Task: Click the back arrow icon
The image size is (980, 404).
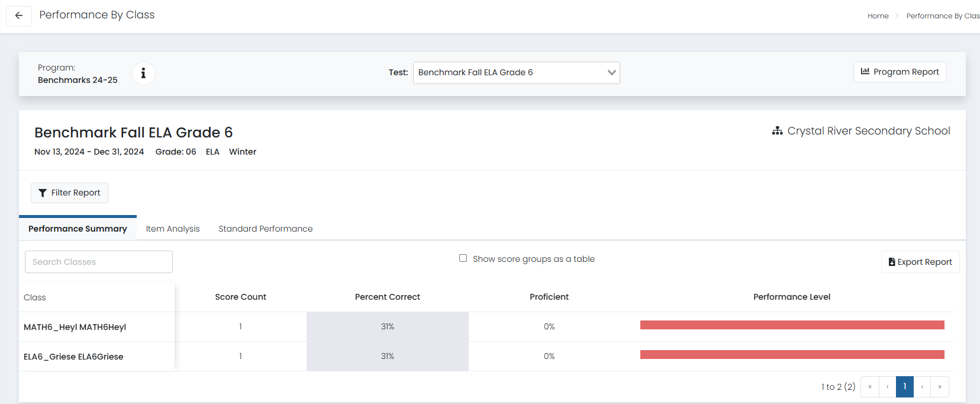Action: click(x=19, y=15)
